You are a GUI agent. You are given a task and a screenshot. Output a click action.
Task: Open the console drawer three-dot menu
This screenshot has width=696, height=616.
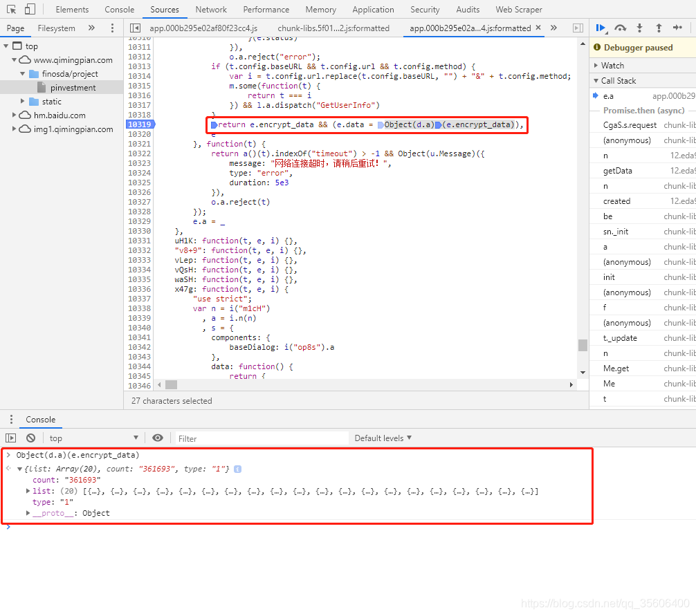(11, 420)
